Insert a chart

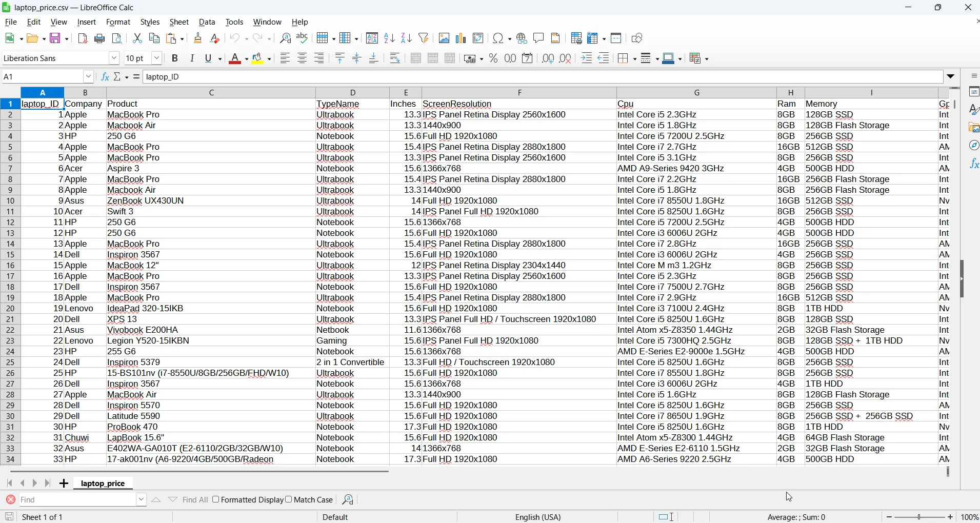pos(462,38)
